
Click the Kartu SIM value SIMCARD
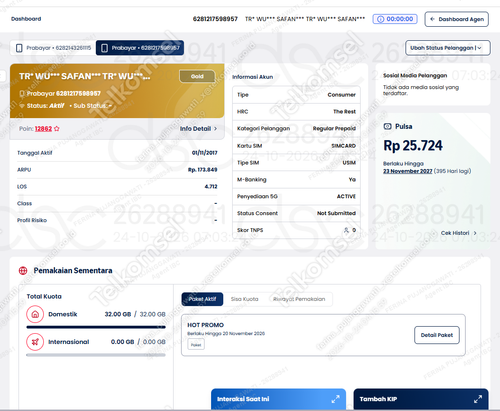(343, 146)
